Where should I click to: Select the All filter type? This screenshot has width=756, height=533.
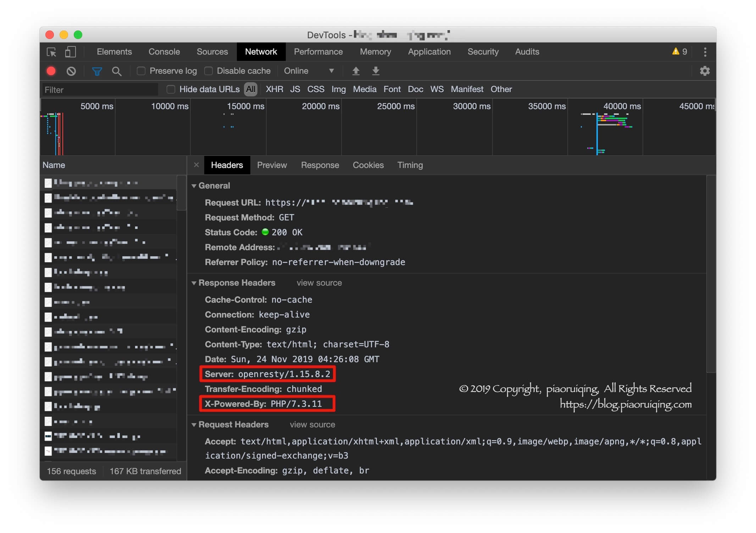(250, 89)
